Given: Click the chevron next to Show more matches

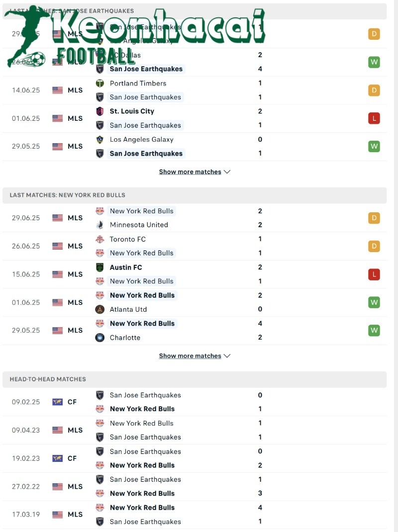Looking at the screenshot, I should [227, 172].
